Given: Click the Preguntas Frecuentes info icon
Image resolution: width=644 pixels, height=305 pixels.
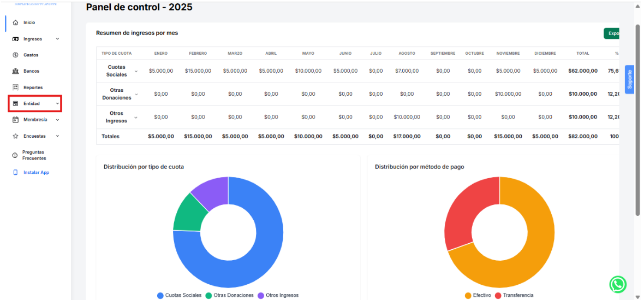Looking at the screenshot, I should point(15,155).
